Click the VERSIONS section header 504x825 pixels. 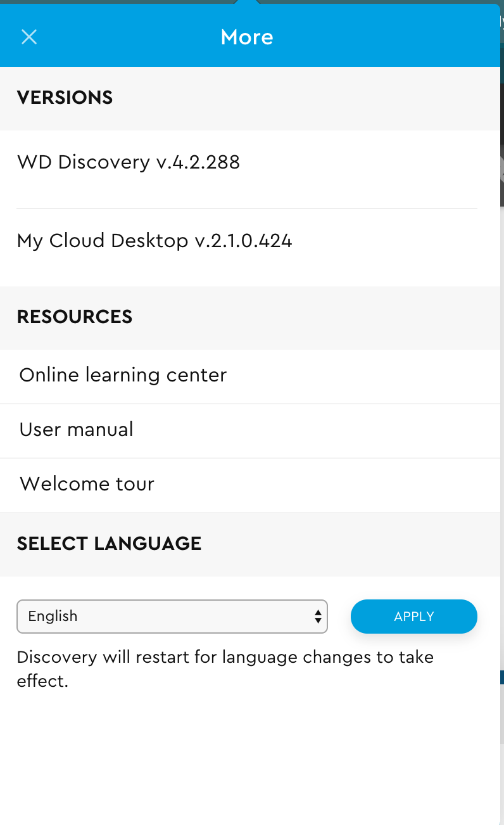click(65, 98)
